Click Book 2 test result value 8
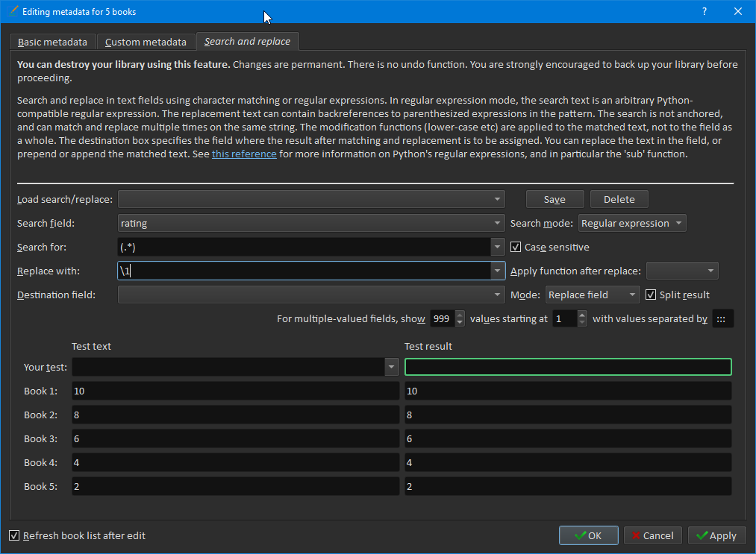The width and height of the screenshot is (756, 554). [x=568, y=415]
